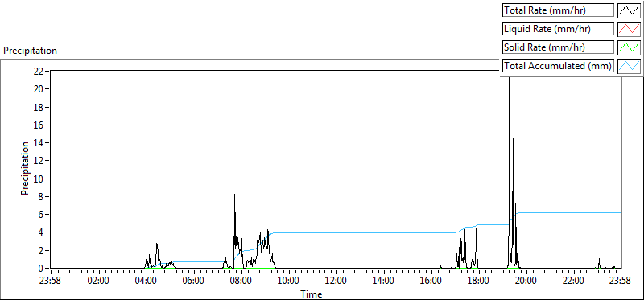This screenshot has height=300, width=644.
Task: Click the Solid Rate green line icon
Action: coord(630,47)
